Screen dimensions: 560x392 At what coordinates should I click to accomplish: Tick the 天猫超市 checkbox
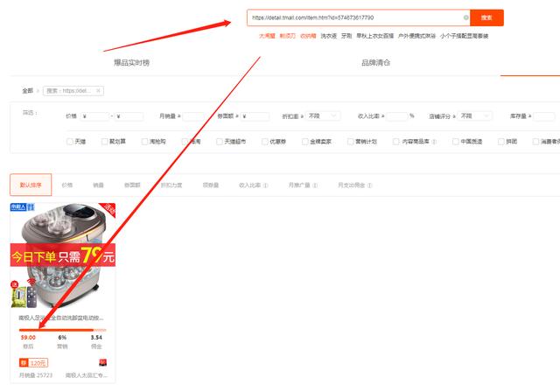coord(220,142)
